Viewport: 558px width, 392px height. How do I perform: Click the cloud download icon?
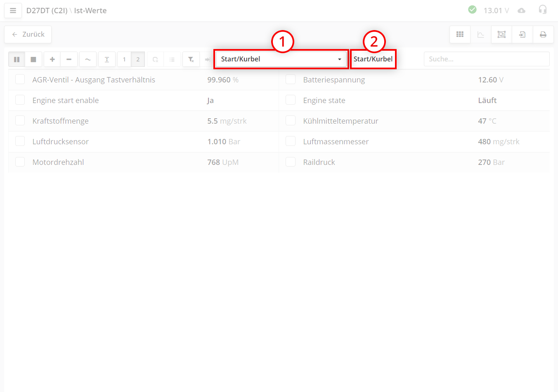(x=522, y=10)
